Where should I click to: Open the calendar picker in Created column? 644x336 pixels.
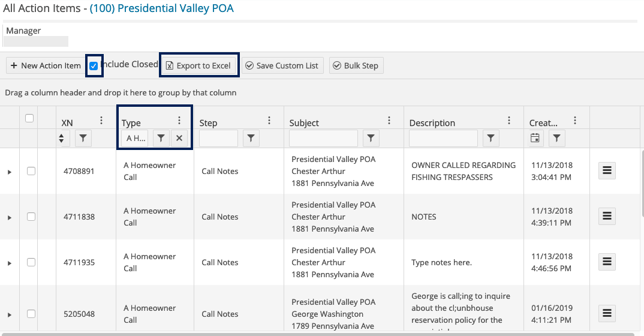(535, 139)
